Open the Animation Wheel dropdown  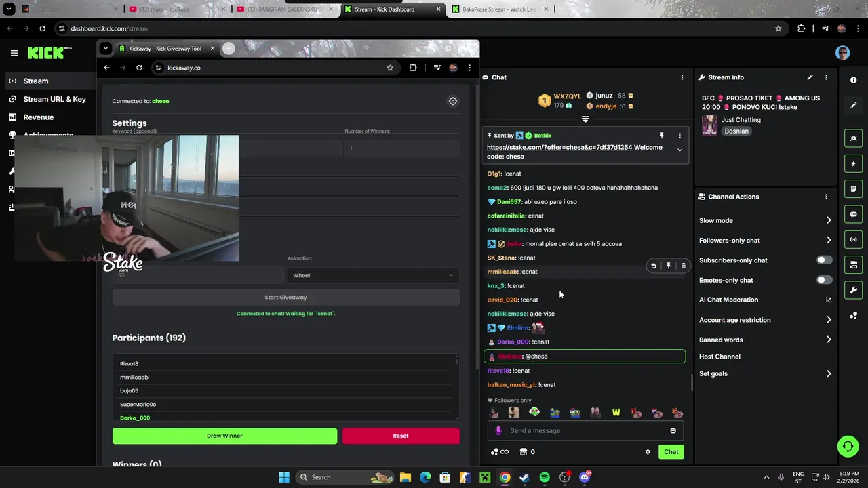(373, 275)
